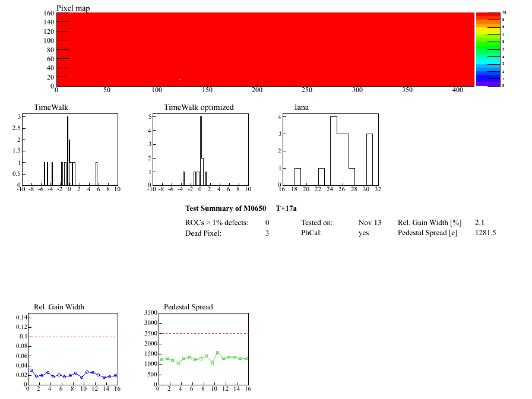
Task: Click the red dashed threshold in the Rel. Gain Width plot
Action: (x=74, y=337)
